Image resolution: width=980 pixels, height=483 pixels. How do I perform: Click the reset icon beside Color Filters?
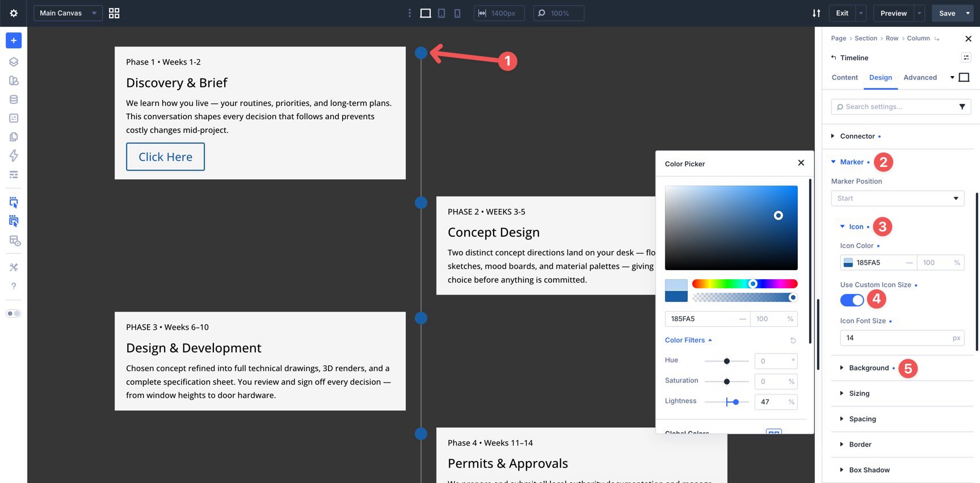[x=793, y=341]
